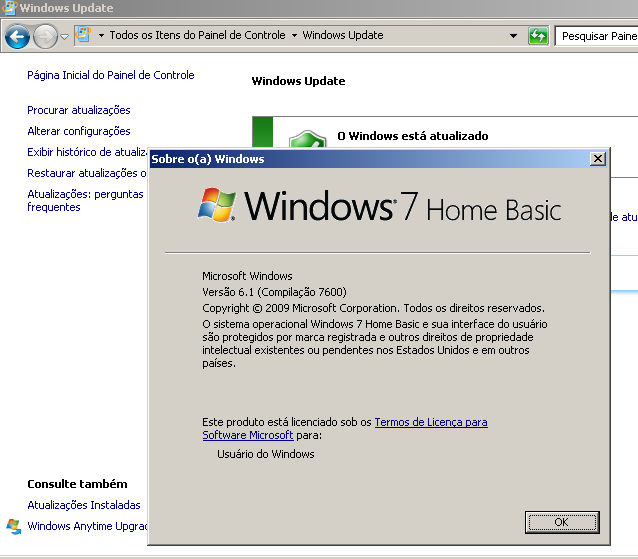638x559 pixels.
Task: Click the Forward navigation arrow button
Action: [45, 37]
